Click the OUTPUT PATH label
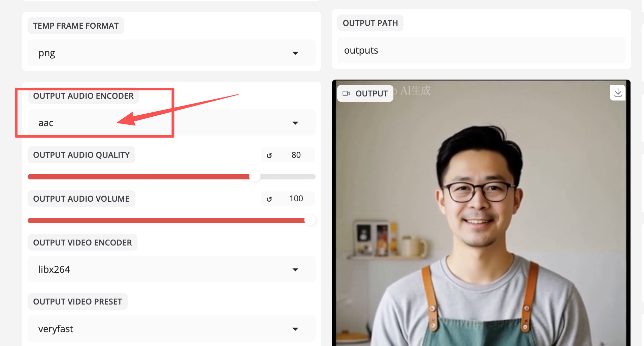 [x=370, y=23]
